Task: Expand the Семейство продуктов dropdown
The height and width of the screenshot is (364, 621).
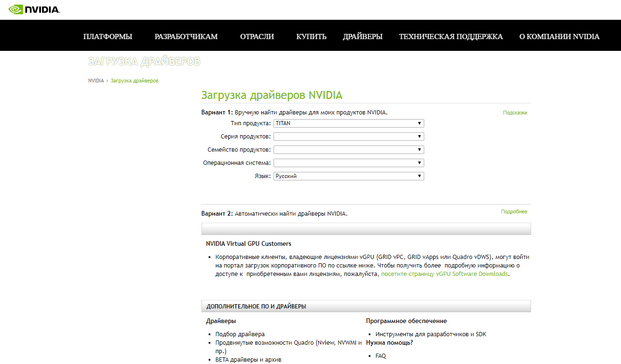Action: click(x=348, y=150)
